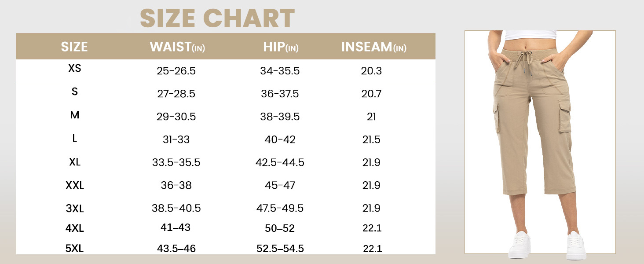Click the 4XL size label

(75, 228)
